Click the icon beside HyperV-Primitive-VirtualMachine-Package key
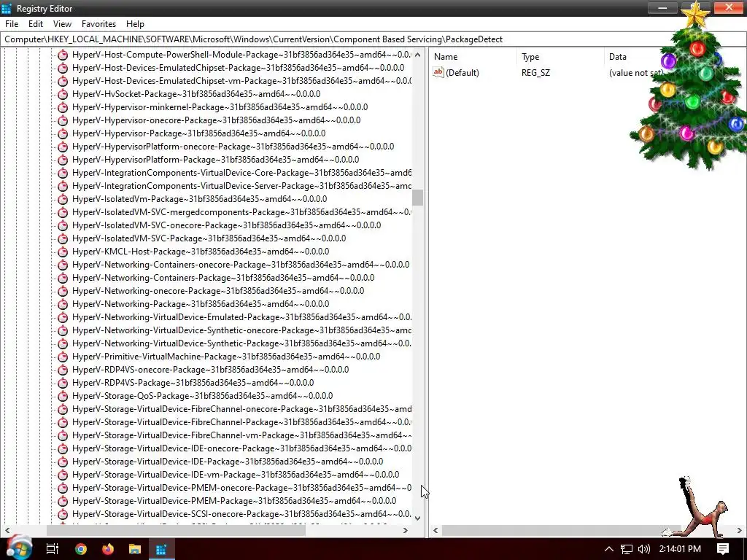This screenshot has width=747, height=560. pos(63,357)
